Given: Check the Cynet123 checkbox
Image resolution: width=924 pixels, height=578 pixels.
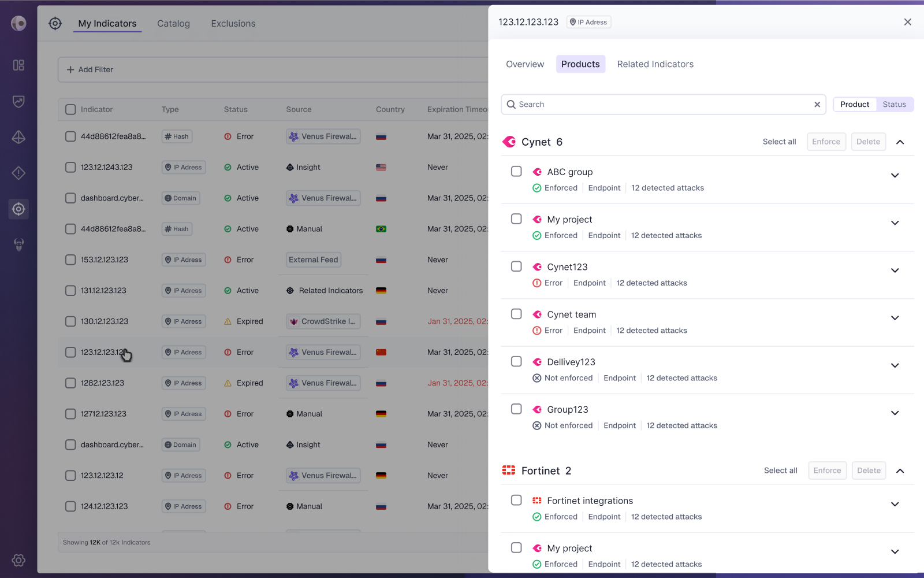Looking at the screenshot, I should [x=516, y=266].
